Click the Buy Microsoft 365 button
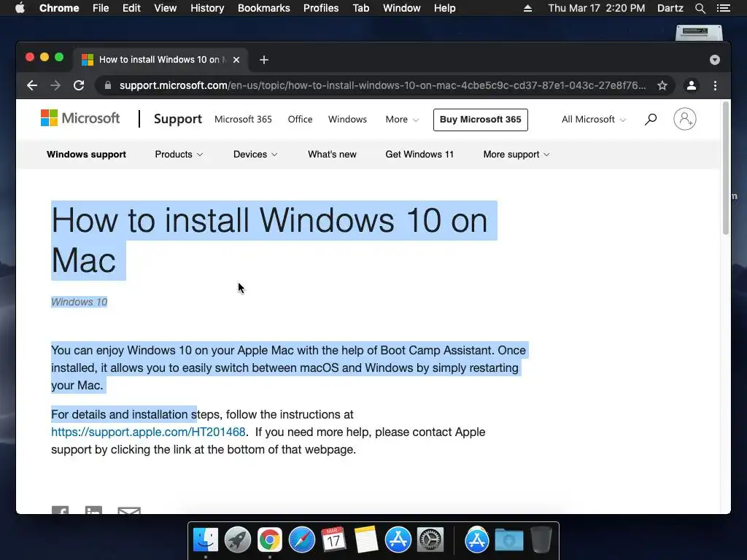The image size is (747, 560). [x=480, y=120]
